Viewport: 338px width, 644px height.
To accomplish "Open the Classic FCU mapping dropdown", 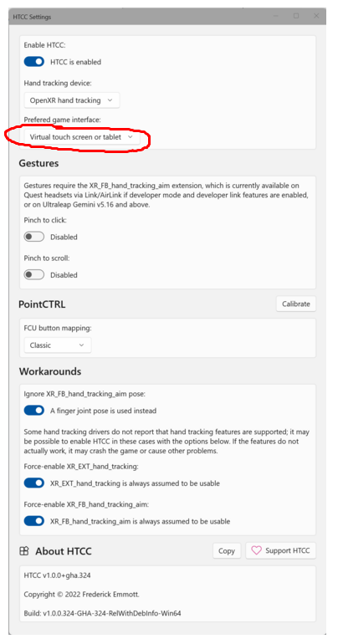I will tap(58, 345).
